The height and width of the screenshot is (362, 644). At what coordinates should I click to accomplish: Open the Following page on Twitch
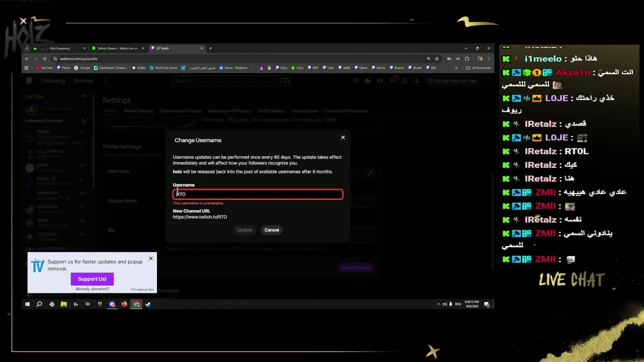pyautogui.click(x=53, y=81)
